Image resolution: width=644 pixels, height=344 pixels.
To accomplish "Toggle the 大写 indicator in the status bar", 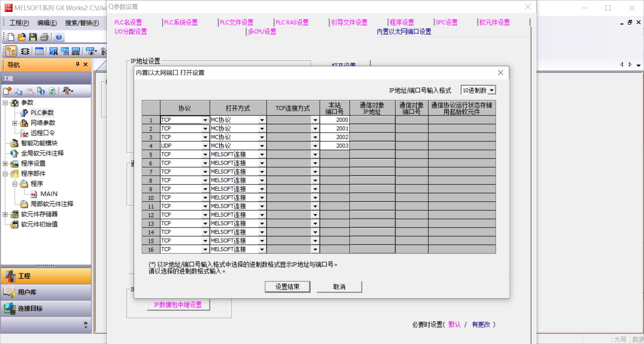I will pyautogui.click(x=620, y=339).
